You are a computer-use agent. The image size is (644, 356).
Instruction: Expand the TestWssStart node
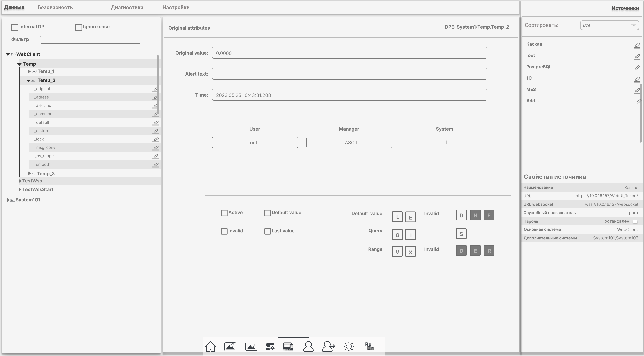pos(20,189)
